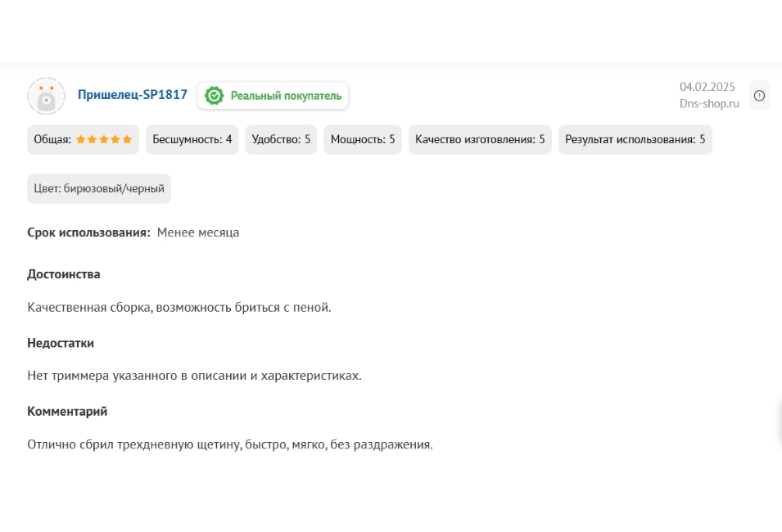The image size is (782, 532).
Task: Open the Пришелец-SP1817 user profile link
Action: (132, 95)
